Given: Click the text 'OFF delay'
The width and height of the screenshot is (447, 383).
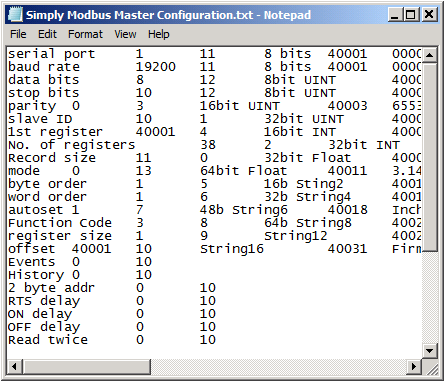Looking at the screenshot, I should point(44,327).
